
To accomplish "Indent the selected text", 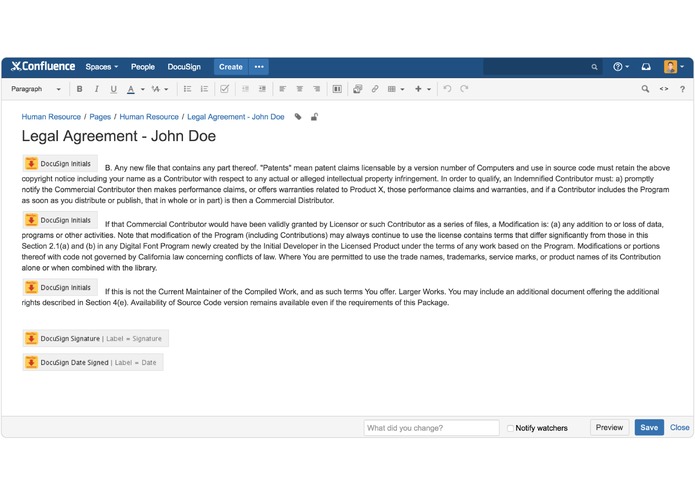I will tap(262, 89).
